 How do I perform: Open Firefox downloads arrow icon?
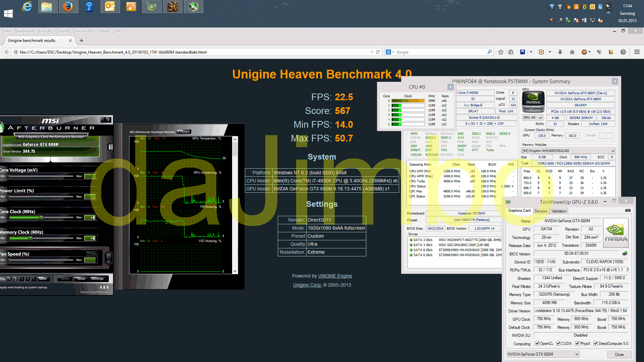click(x=560, y=52)
